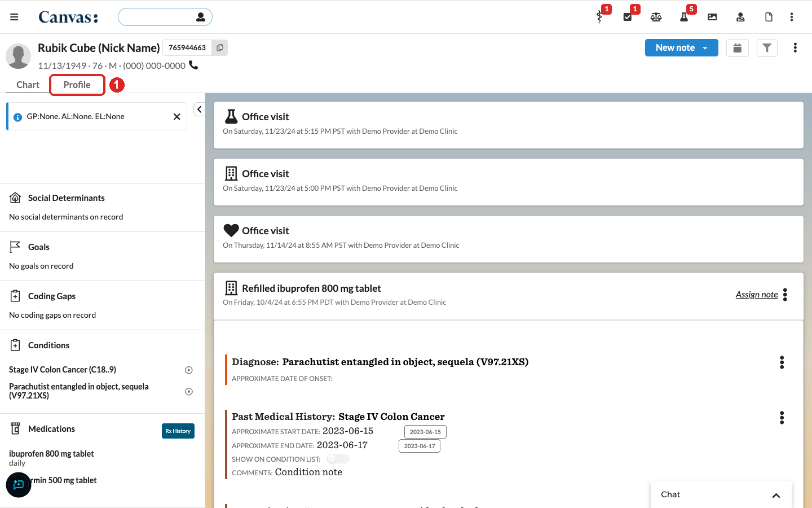Open the top-bar vertical ellipsis menu
The height and width of the screenshot is (508, 812).
(792, 17)
